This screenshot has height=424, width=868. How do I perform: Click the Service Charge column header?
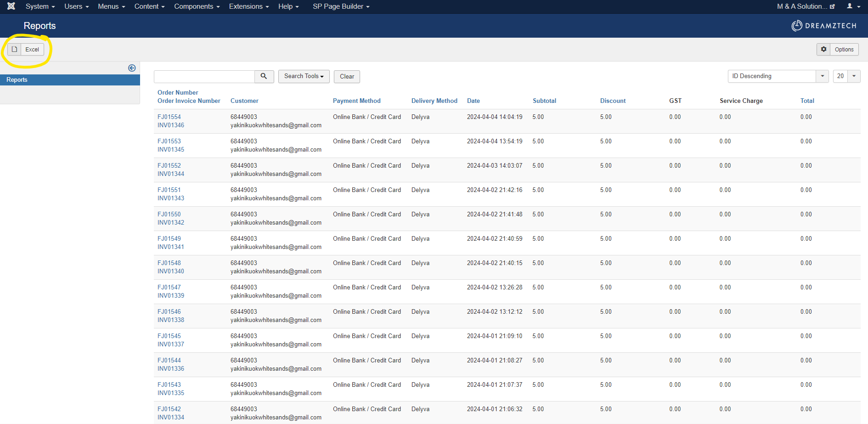741,101
